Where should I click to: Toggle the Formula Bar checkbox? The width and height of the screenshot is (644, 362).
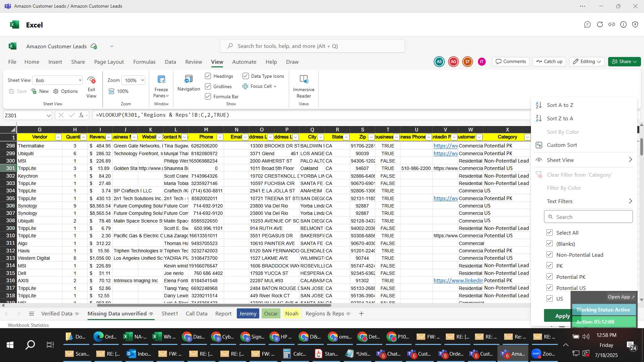point(208,96)
